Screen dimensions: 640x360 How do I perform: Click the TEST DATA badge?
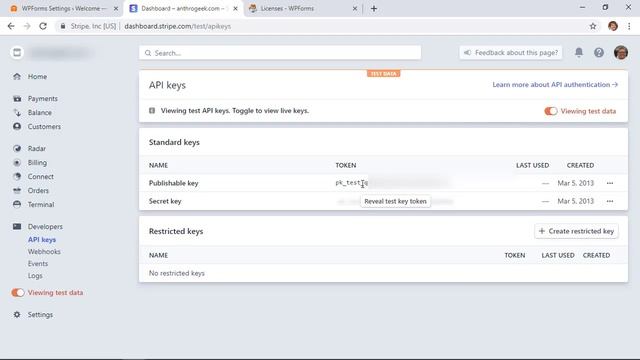tap(383, 73)
